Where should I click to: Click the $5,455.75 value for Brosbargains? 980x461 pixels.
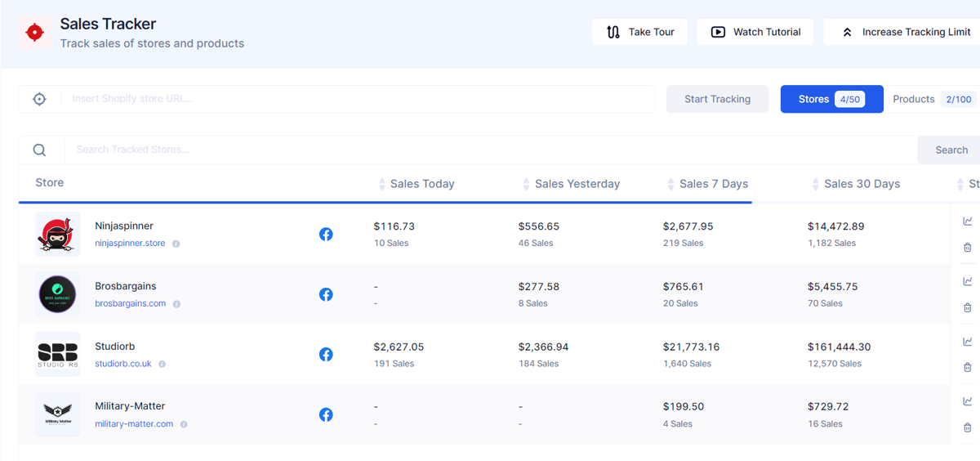(x=833, y=287)
